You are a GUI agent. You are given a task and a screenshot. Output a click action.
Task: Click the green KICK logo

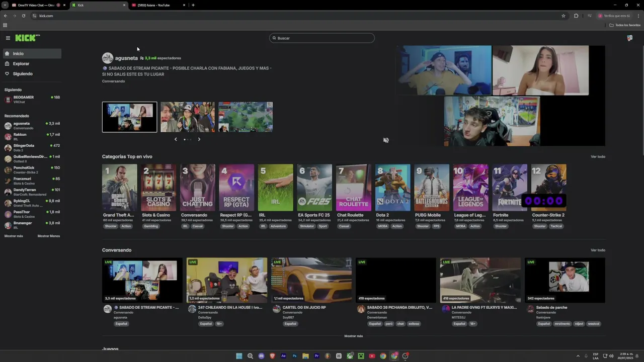coord(27,38)
